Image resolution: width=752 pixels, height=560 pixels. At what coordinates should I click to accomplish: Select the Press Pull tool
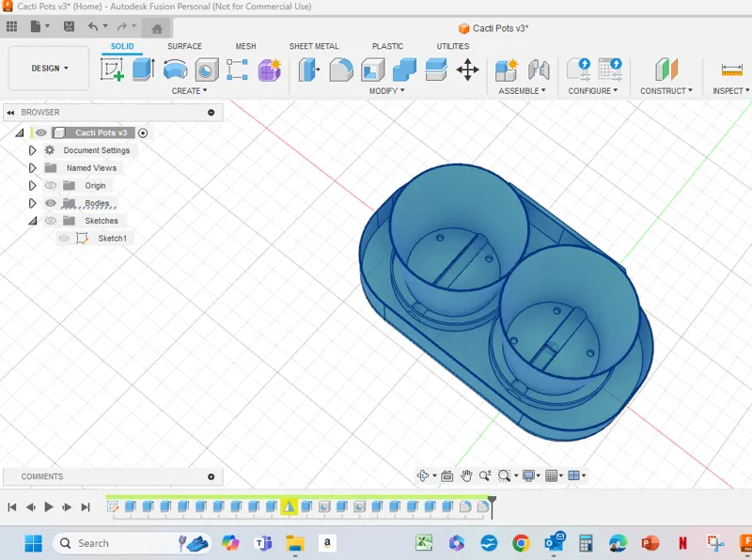coord(309,70)
